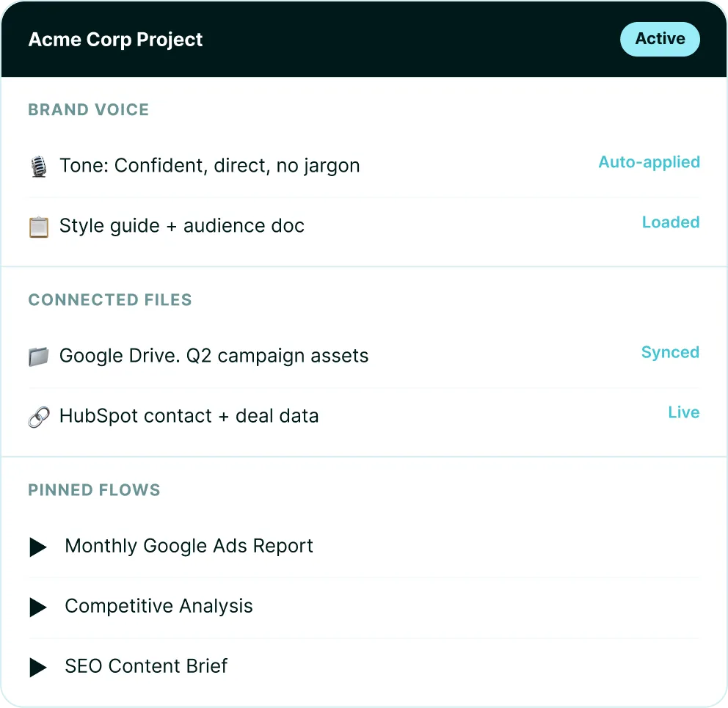Click the Live status label
728x708 pixels.
tap(684, 412)
